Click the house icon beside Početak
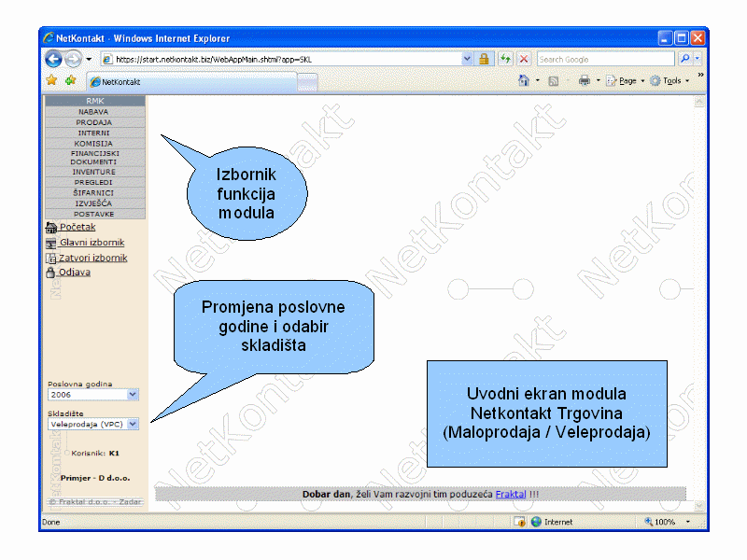Image resolution: width=747 pixels, height=560 pixels. coord(51,228)
